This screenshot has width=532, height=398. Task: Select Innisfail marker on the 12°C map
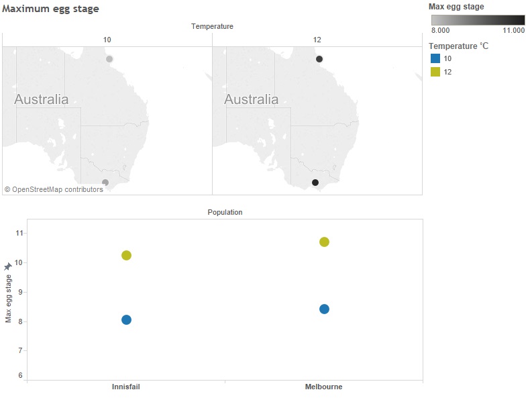[319, 59]
